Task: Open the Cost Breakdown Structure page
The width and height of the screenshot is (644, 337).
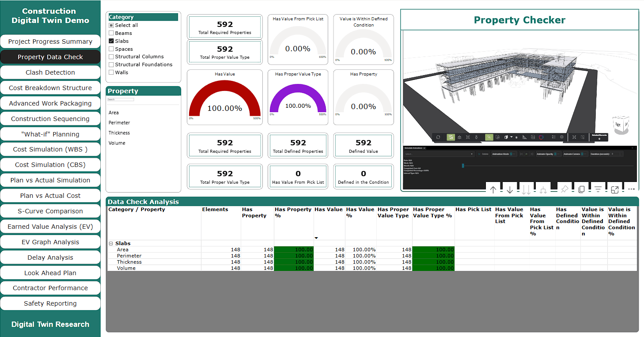Action: click(x=50, y=88)
